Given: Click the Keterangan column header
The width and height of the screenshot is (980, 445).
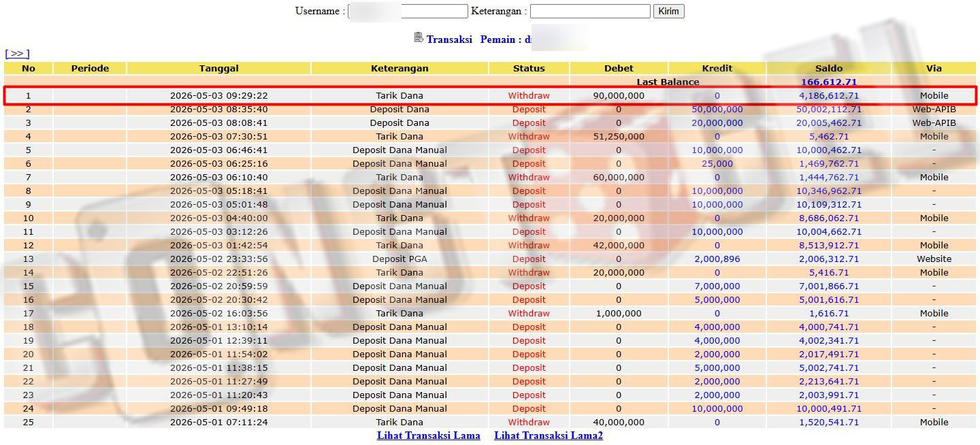Looking at the screenshot, I should point(399,68).
